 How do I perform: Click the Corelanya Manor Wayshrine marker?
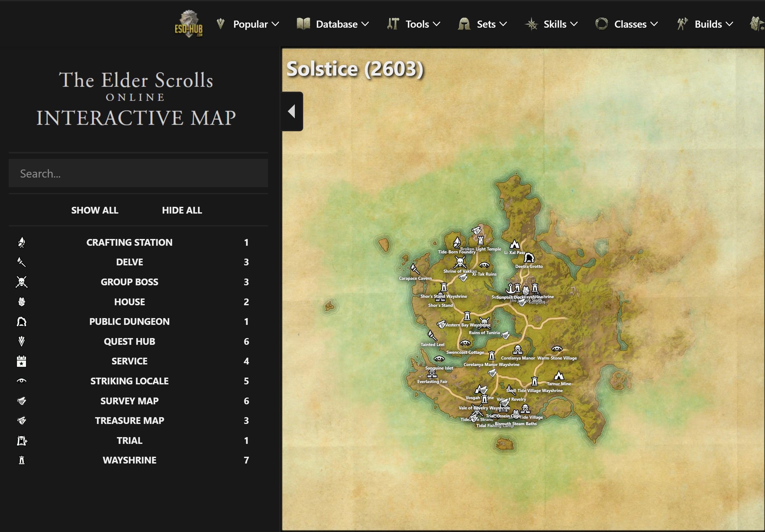(x=492, y=355)
